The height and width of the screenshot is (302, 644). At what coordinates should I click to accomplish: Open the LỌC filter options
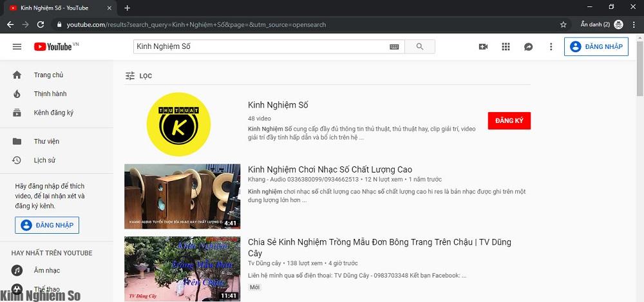click(138, 75)
